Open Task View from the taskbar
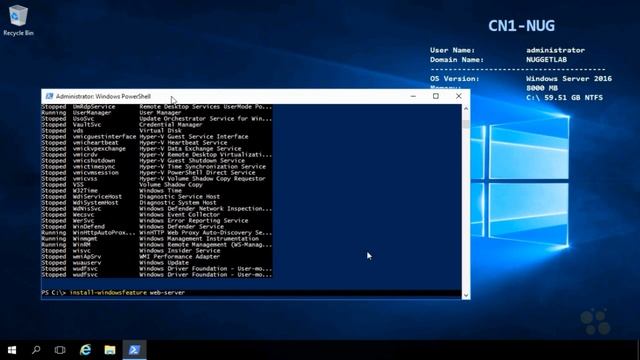 click(60, 350)
